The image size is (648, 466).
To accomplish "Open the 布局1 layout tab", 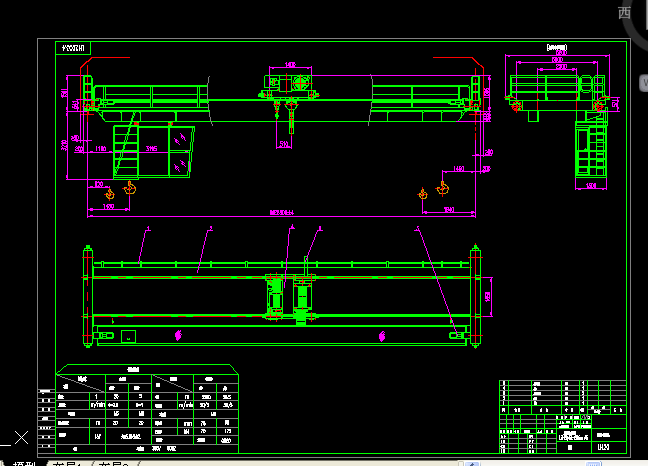I will tap(66, 464).
